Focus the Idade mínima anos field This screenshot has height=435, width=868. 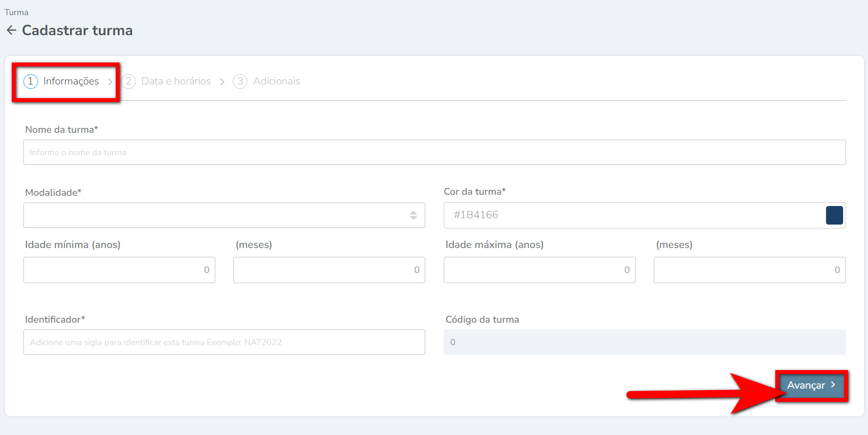click(x=119, y=270)
